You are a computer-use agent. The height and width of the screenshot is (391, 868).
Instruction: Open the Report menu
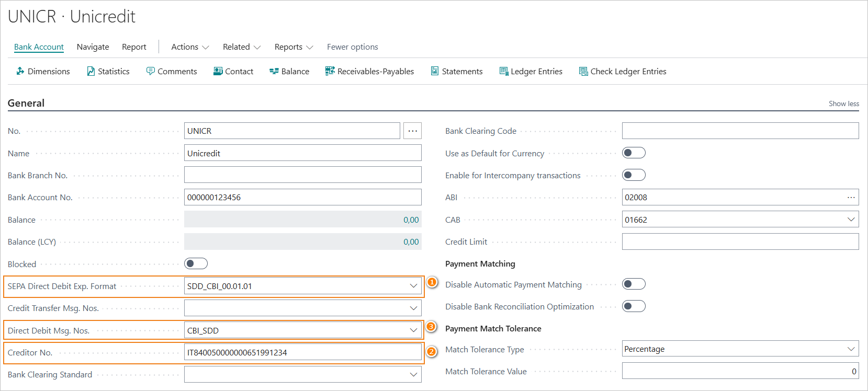134,47
